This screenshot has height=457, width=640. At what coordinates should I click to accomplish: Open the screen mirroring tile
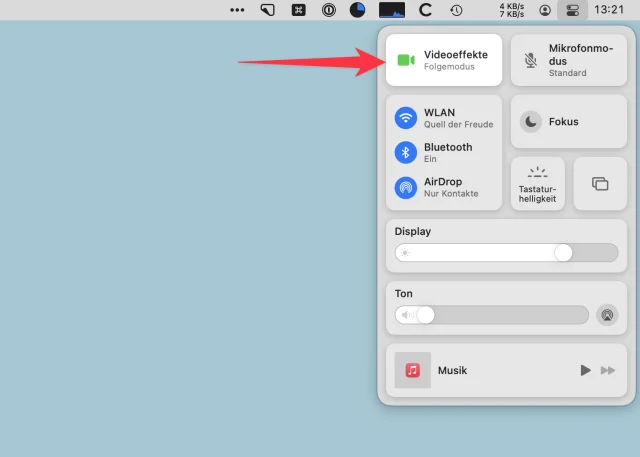(600, 184)
